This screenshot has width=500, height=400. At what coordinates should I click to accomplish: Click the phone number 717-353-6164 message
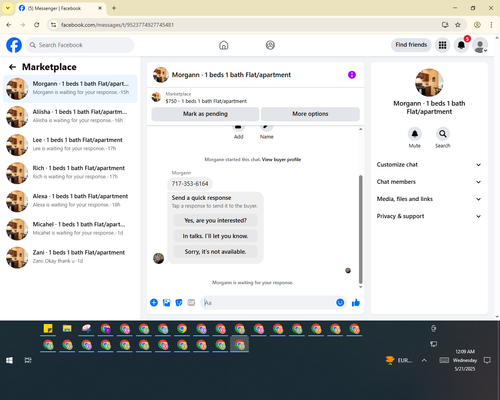190,184
